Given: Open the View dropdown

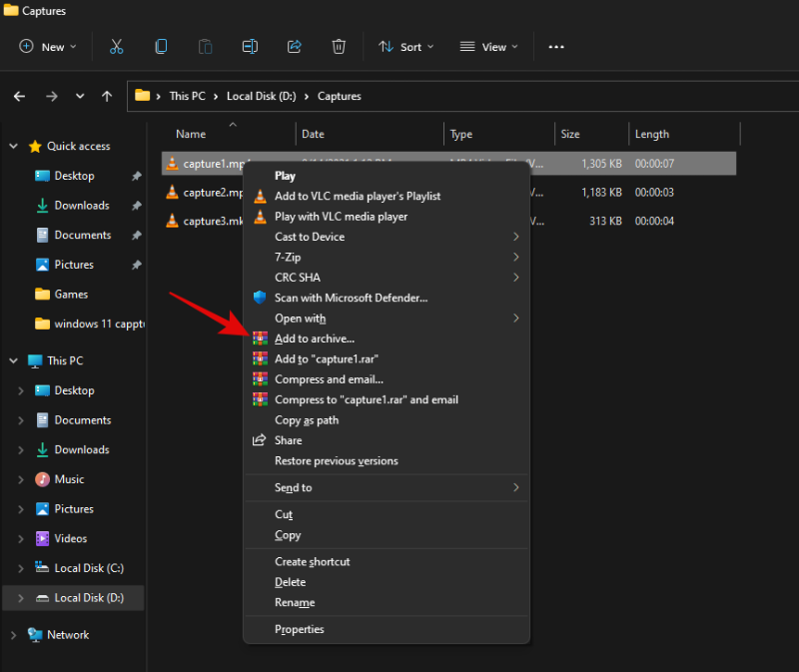Looking at the screenshot, I should pyautogui.click(x=488, y=47).
